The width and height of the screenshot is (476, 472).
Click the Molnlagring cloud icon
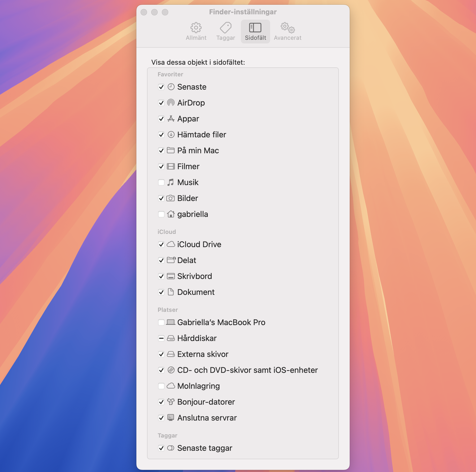(x=171, y=386)
